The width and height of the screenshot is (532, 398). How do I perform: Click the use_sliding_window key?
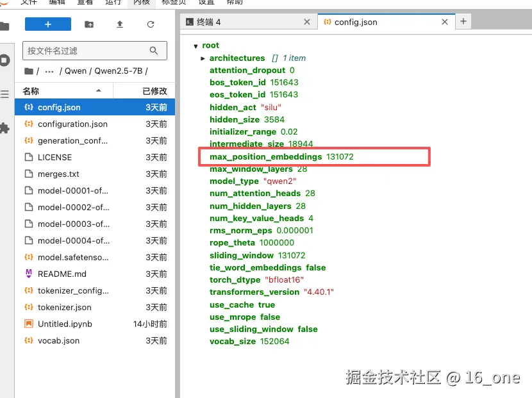coord(251,329)
